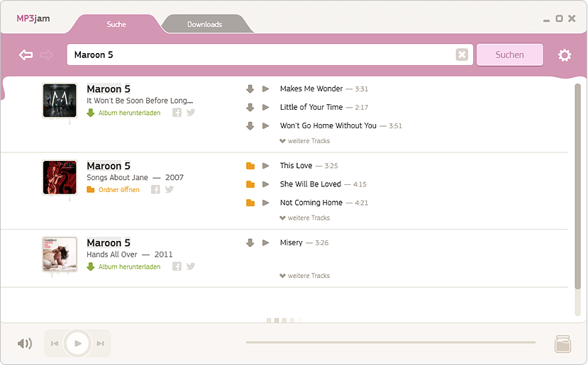
Task: Skip to the previous track in player
Action: (55, 343)
